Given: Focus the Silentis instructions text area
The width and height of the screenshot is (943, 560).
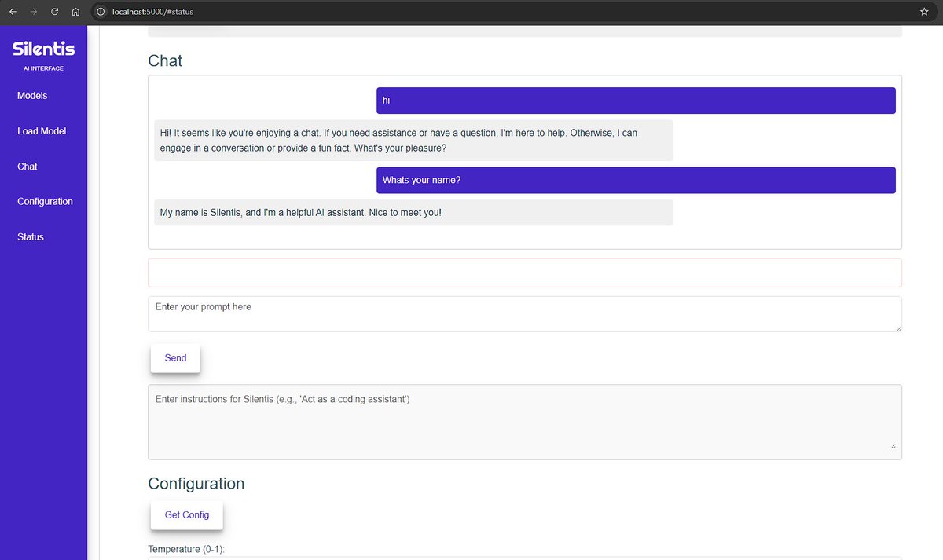Looking at the screenshot, I should pyautogui.click(x=525, y=422).
